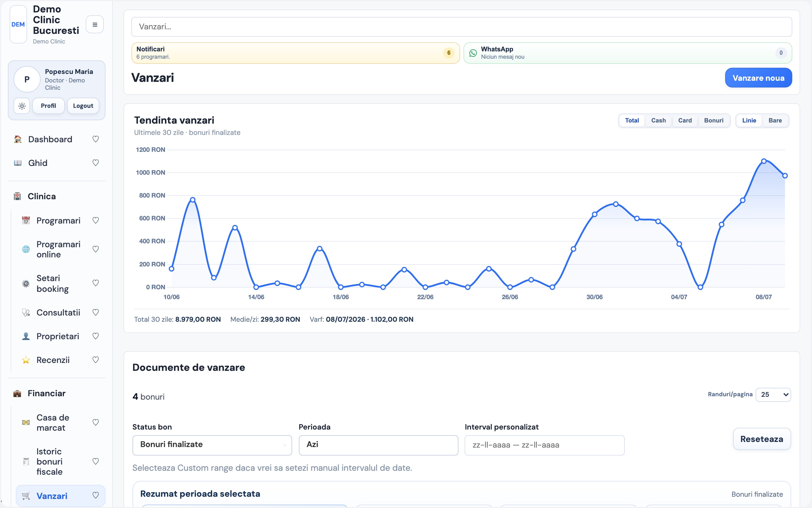Screen dimensions: 812x508
Task: Open the Perioada Azi dropdown
Action: (x=378, y=445)
